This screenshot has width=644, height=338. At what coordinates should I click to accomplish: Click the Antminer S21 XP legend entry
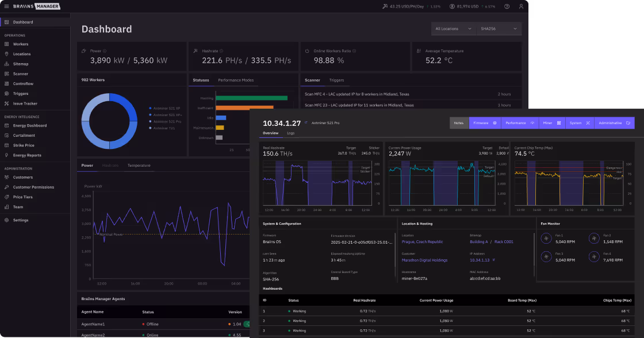pos(164,109)
